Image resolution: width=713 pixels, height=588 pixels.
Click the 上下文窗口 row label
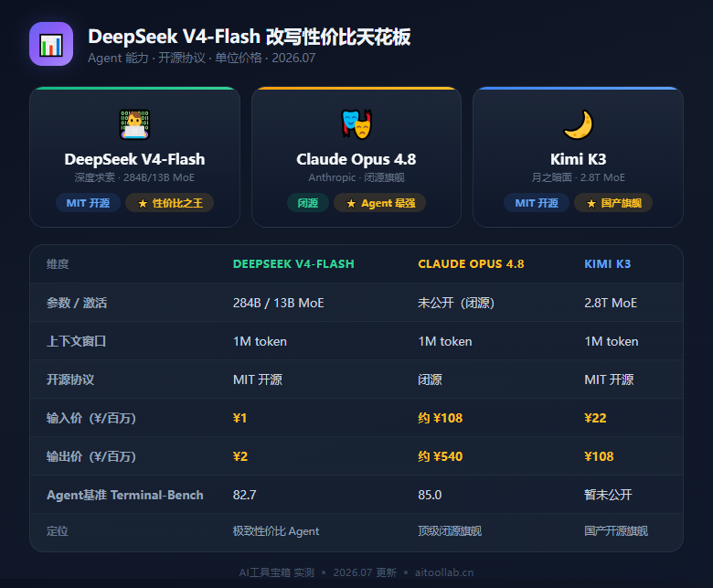(x=77, y=341)
